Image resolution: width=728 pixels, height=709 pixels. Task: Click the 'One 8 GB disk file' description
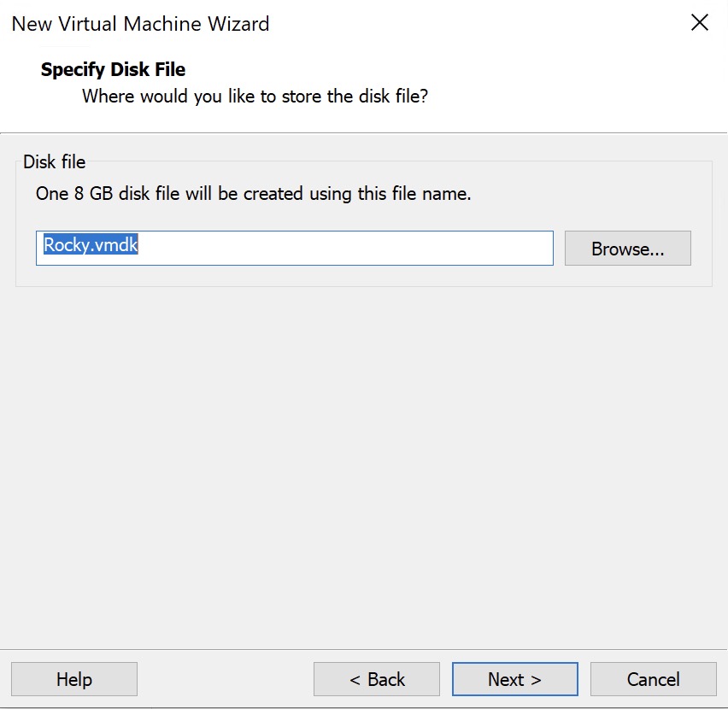(253, 194)
